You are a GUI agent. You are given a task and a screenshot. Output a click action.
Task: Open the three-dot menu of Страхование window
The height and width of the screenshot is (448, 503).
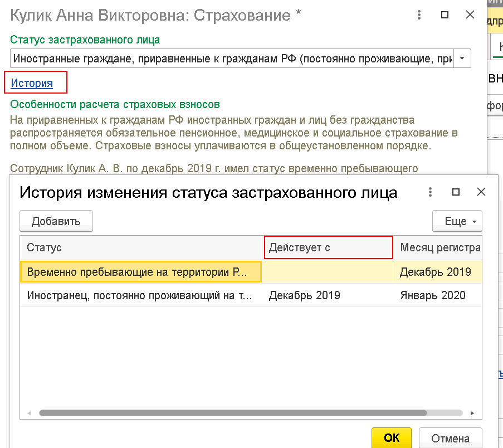(x=419, y=14)
